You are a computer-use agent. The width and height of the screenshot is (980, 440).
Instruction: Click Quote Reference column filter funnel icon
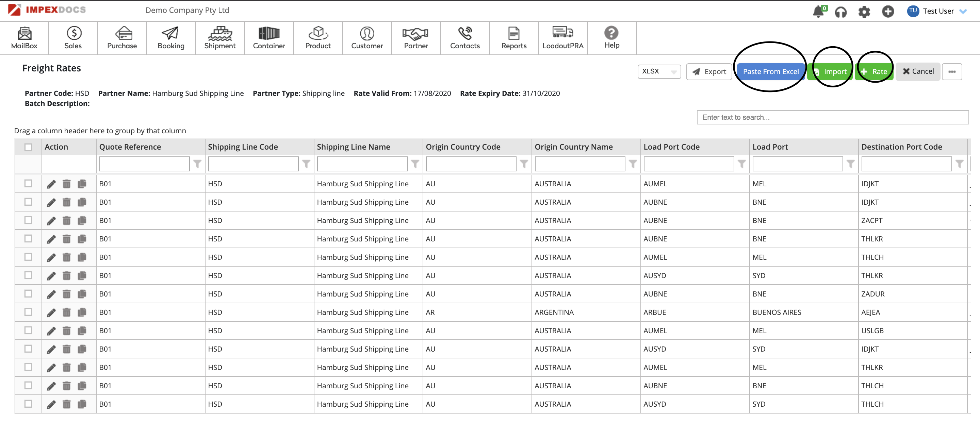point(197,164)
